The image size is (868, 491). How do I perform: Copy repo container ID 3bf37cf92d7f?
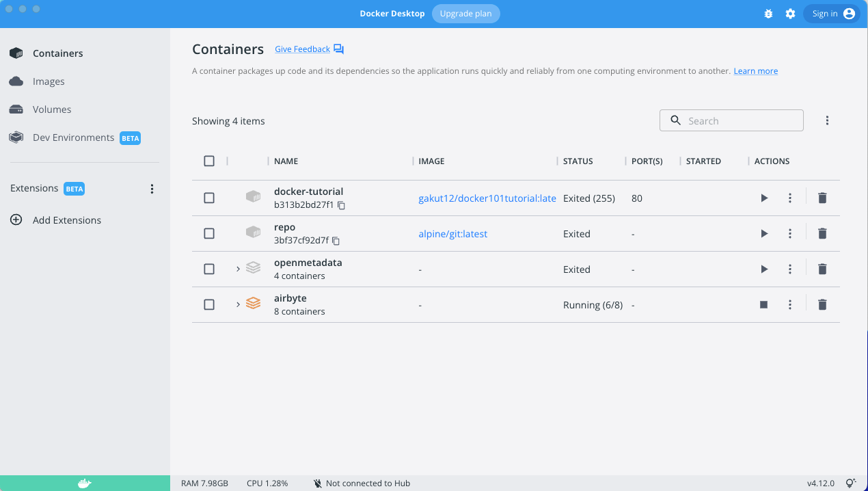coord(336,241)
